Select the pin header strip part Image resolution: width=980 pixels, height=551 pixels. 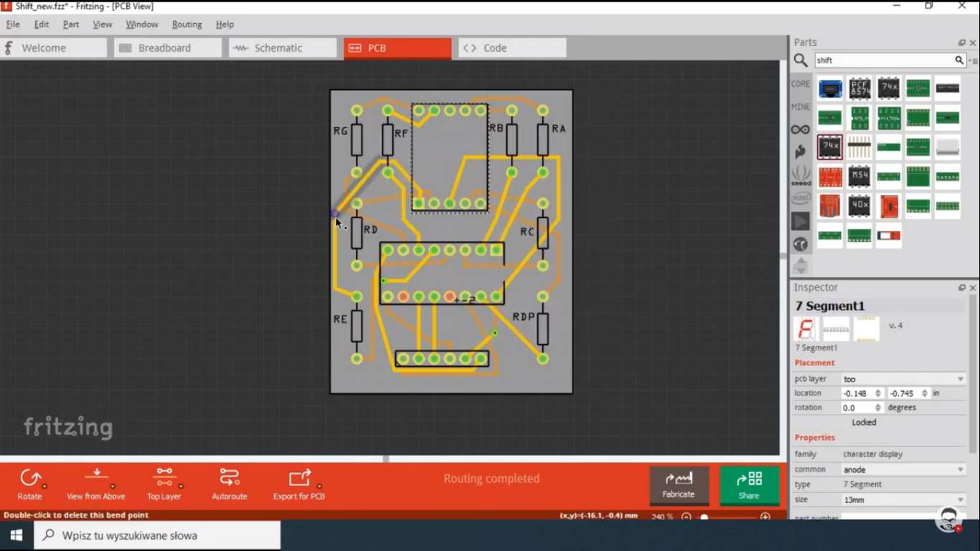tap(859, 147)
